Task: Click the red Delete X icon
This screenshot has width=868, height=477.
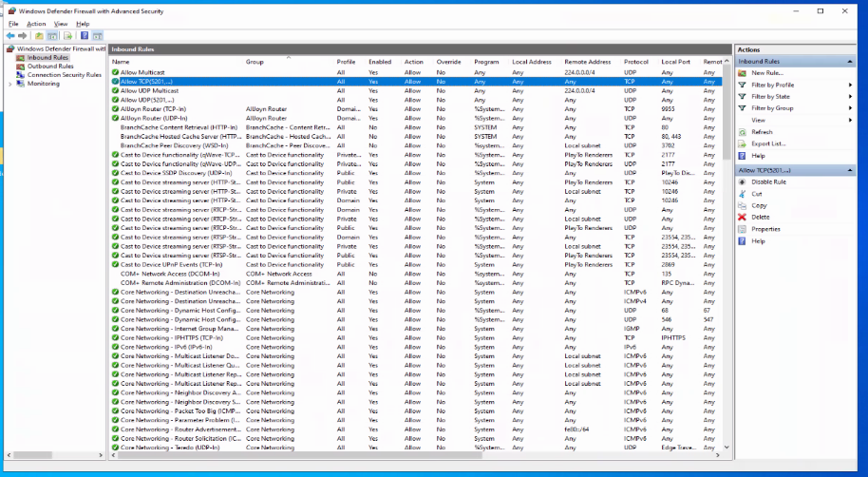Action: 742,218
